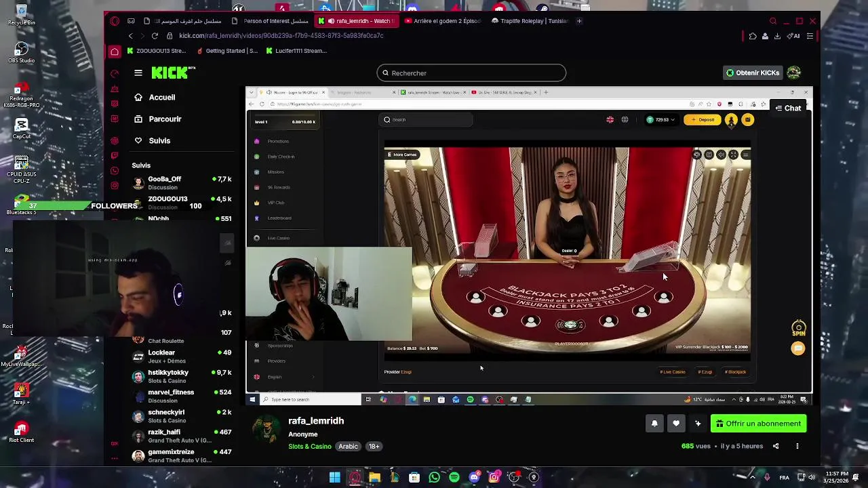Image resolution: width=868 pixels, height=488 pixels.
Task: Click Windows Start button on taskbar
Action: pos(334,477)
